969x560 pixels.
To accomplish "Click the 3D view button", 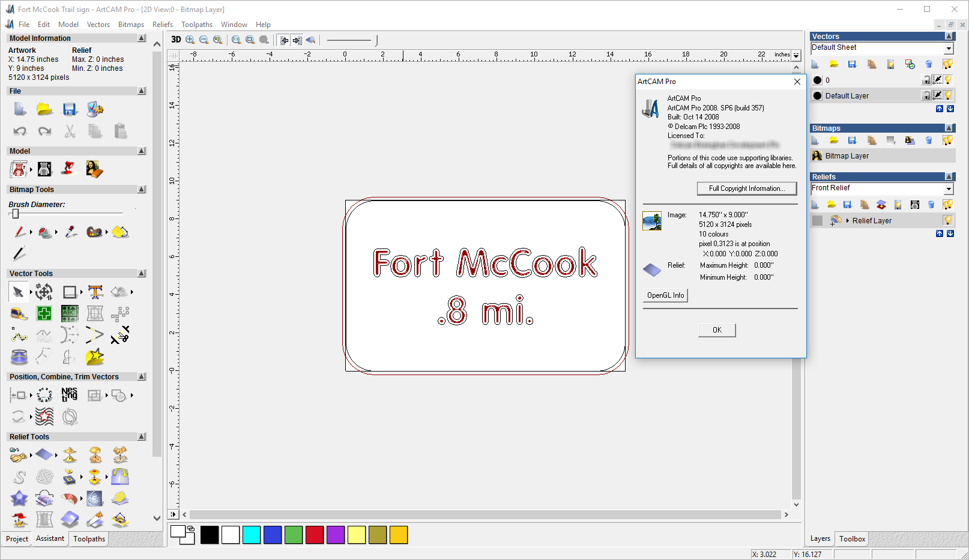I will point(176,40).
